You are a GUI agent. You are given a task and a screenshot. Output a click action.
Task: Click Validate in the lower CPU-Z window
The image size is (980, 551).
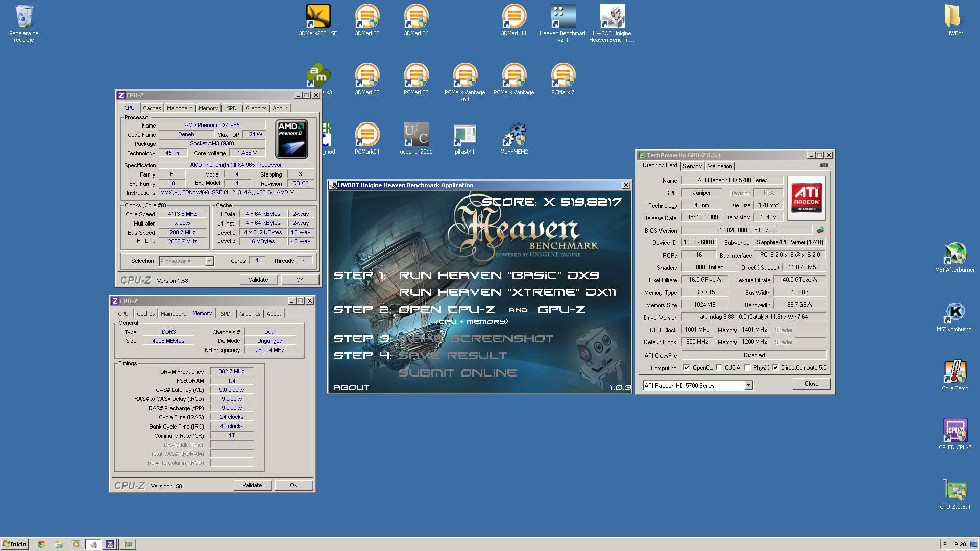[x=252, y=485]
